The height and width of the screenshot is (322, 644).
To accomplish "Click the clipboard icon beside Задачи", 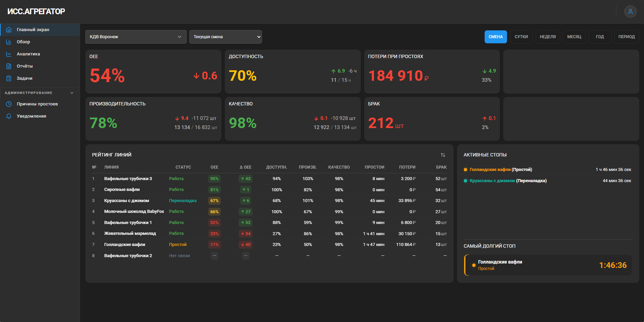I will 9,78.
